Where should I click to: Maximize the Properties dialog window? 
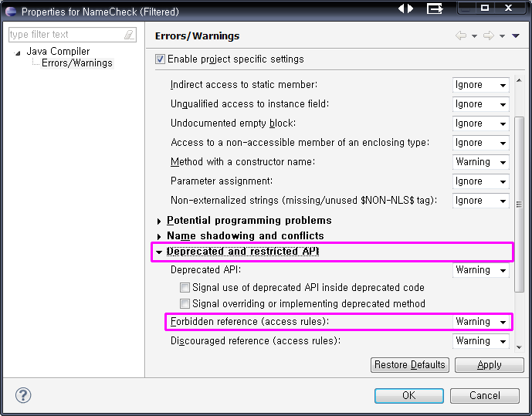click(x=485, y=8)
